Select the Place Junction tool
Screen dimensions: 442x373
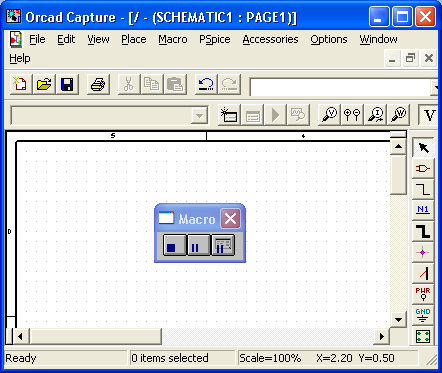[423, 252]
